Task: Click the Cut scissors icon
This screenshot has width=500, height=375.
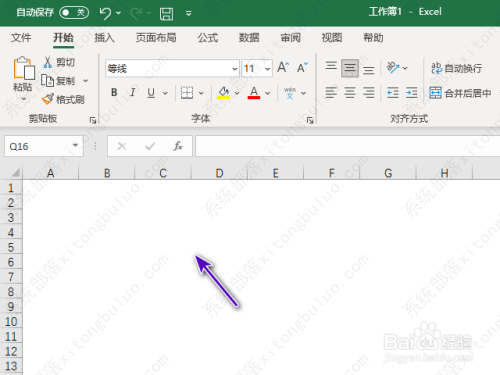Action: [48, 62]
